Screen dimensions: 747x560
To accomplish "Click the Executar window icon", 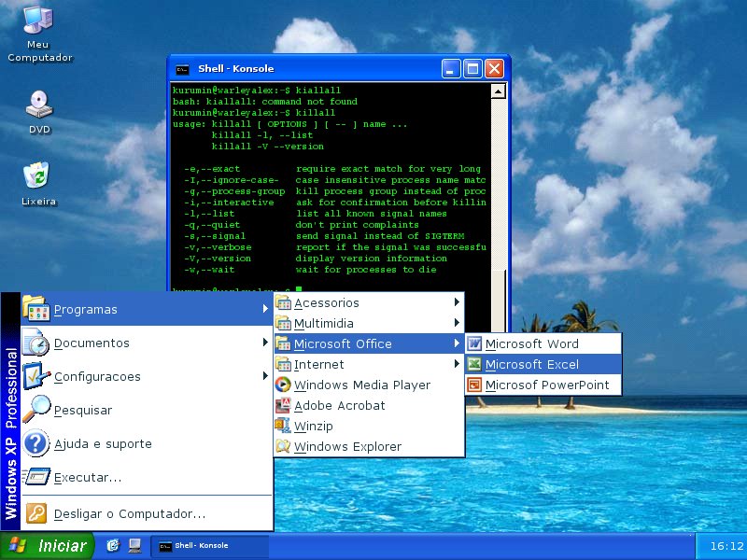I will [36, 477].
